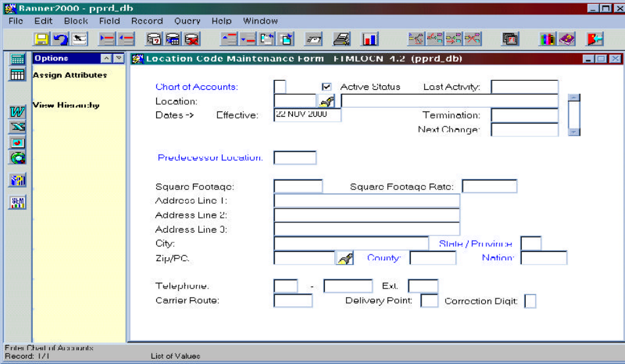Click the red phone icon in the sidebar
Screen dimensions: 625x364
point(17,142)
